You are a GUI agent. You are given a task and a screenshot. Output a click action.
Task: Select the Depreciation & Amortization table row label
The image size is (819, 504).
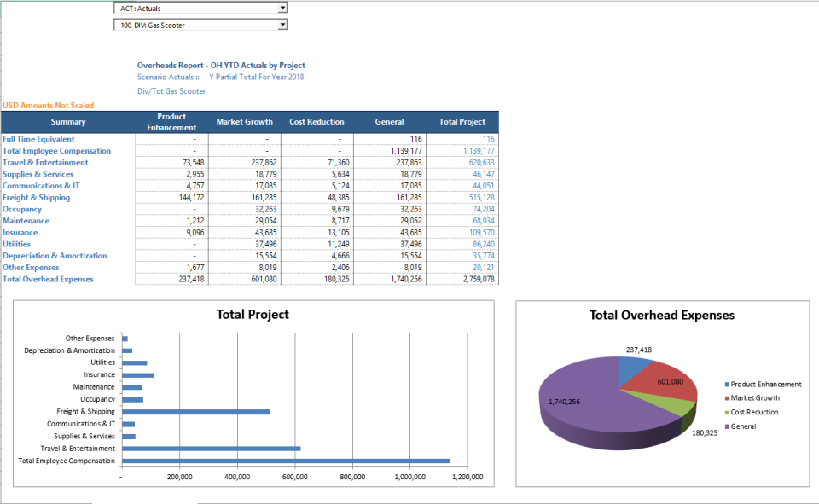click(55, 256)
